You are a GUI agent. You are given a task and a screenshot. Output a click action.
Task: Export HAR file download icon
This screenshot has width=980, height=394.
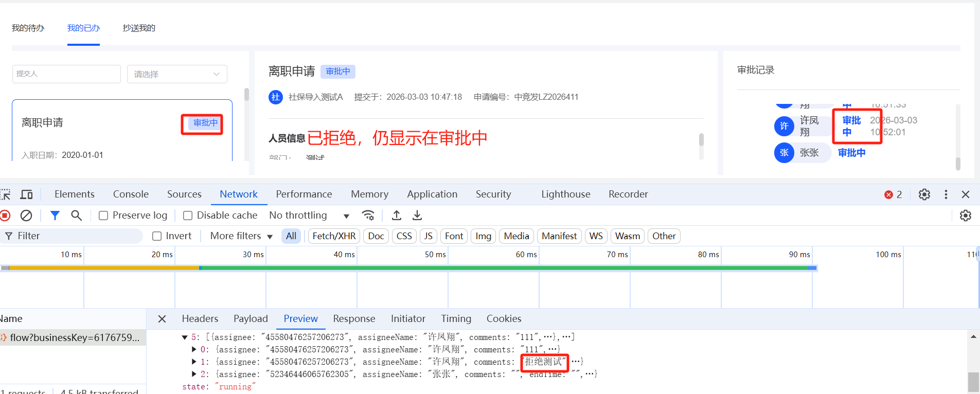click(417, 216)
